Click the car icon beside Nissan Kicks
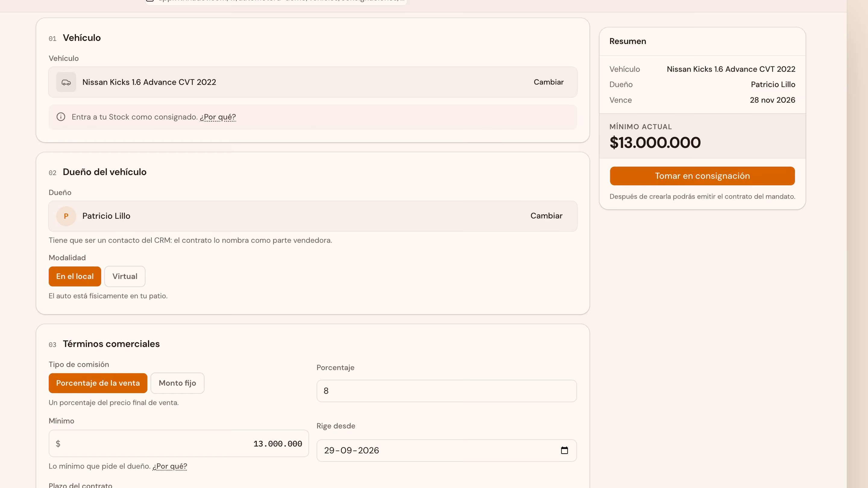This screenshot has height=488, width=868. (x=66, y=82)
